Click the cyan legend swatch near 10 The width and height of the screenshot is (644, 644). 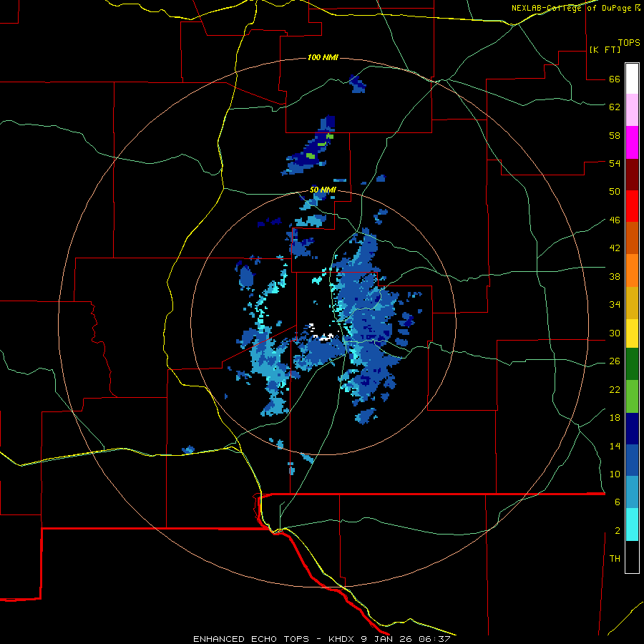(632, 525)
